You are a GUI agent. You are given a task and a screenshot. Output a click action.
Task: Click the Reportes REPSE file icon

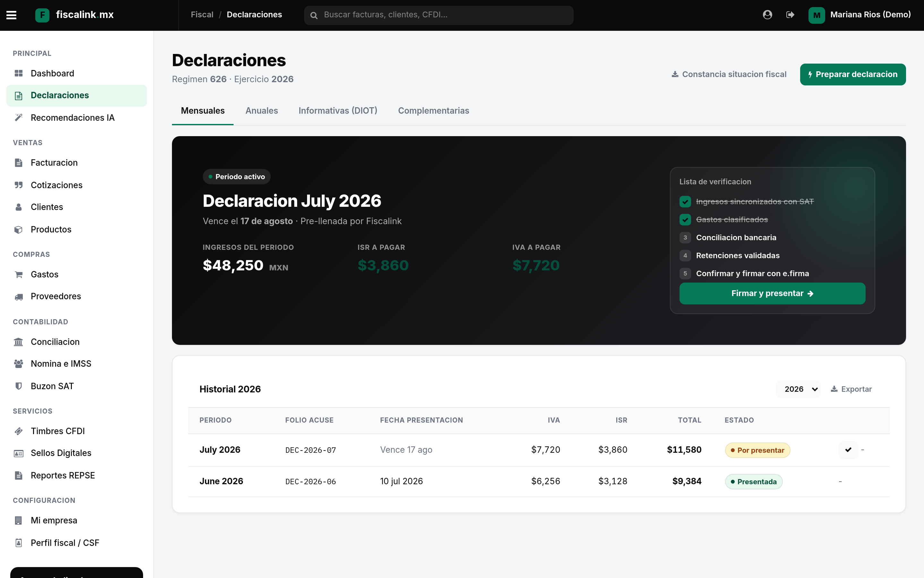click(x=18, y=476)
